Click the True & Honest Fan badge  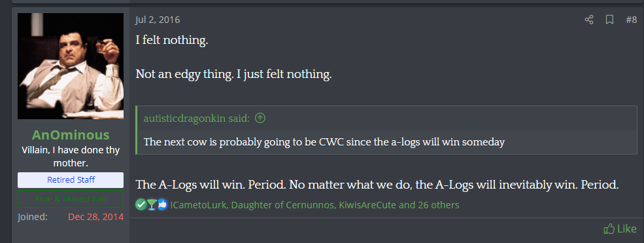tap(71, 199)
